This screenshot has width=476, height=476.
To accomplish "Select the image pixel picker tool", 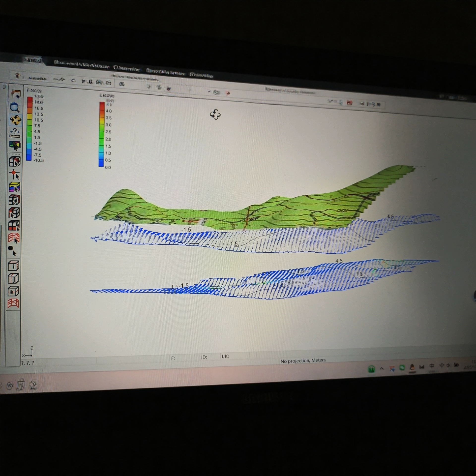I will (15, 146).
